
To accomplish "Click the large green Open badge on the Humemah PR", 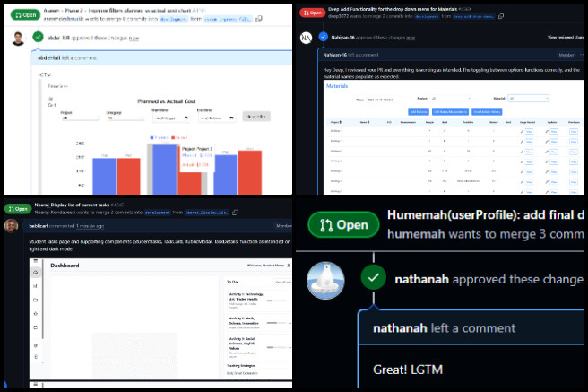I will coord(343,224).
